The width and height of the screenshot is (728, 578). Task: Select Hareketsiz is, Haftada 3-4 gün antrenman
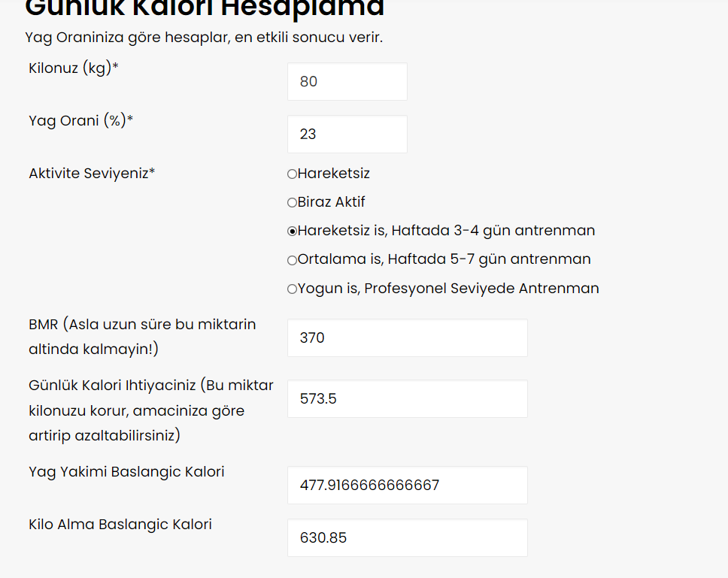(x=292, y=232)
